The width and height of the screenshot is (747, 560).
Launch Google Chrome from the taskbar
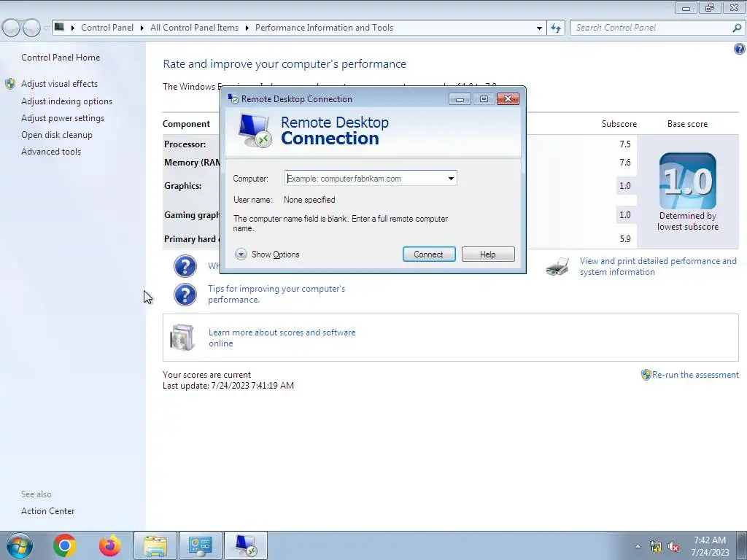point(65,545)
